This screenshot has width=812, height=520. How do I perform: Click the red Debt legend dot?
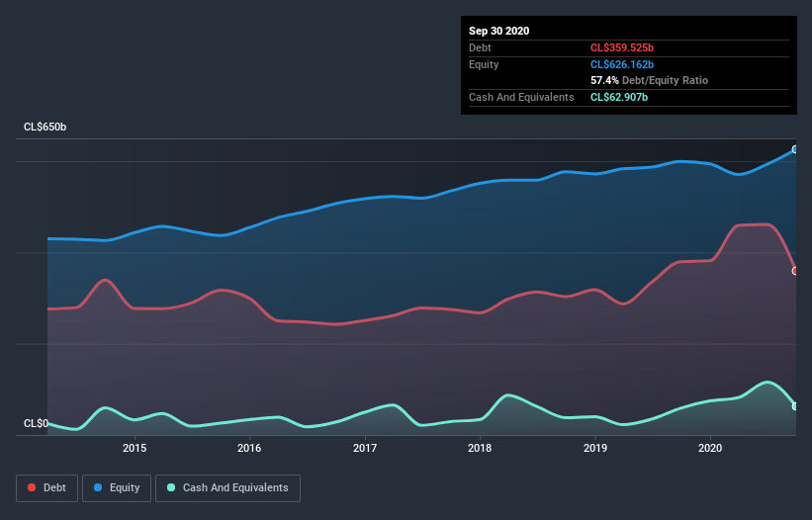coord(32,487)
